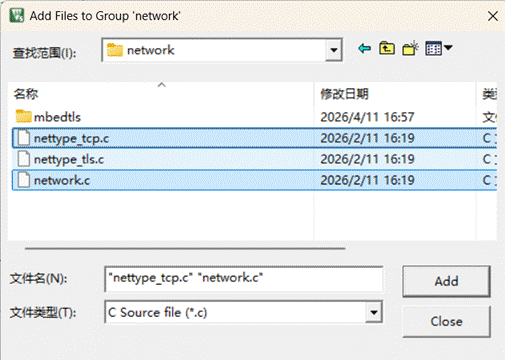Open the file type dropdown arrow
This screenshot has width=505, height=360.
click(374, 312)
